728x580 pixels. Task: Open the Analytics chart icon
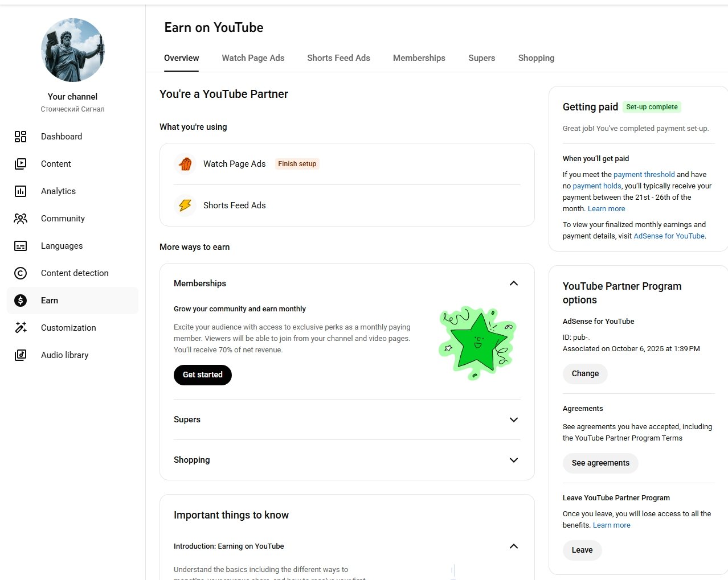[x=21, y=191]
